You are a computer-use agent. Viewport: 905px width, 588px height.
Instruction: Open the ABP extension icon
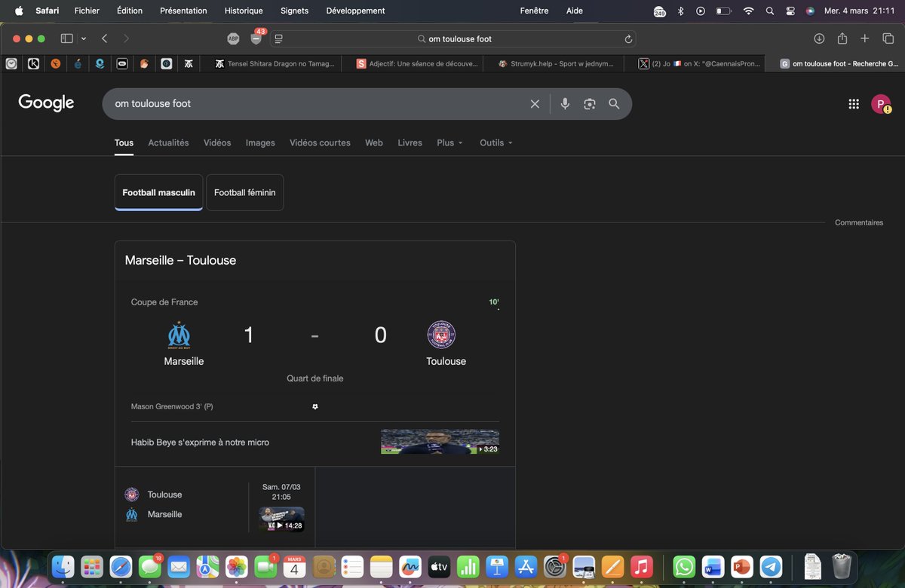[233, 38]
